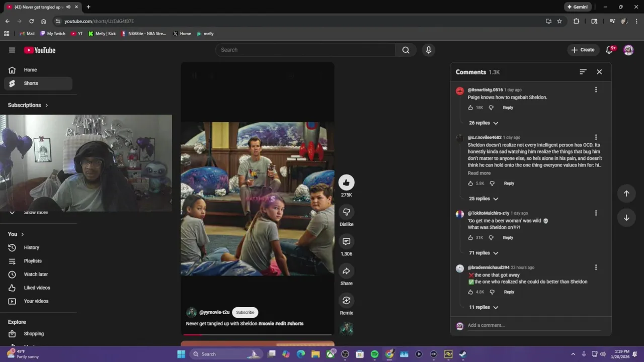Go to the next short arrow
Image resolution: width=644 pixels, height=362 pixels.
[x=626, y=218]
